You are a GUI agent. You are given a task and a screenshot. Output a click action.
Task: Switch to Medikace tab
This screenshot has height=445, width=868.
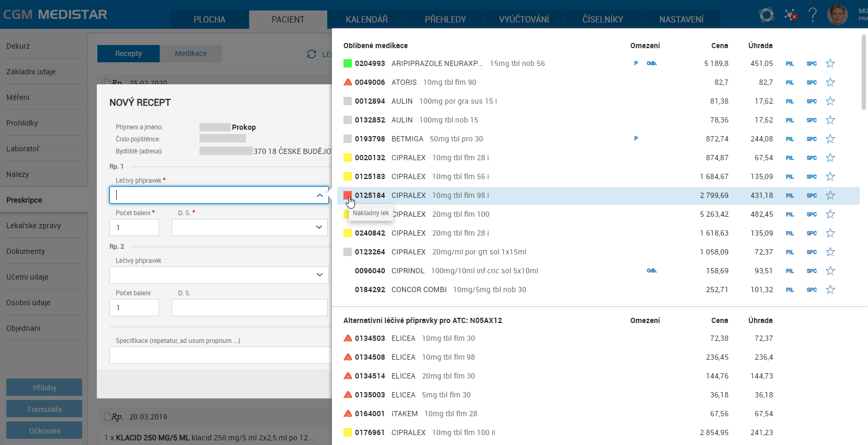pyautogui.click(x=191, y=53)
